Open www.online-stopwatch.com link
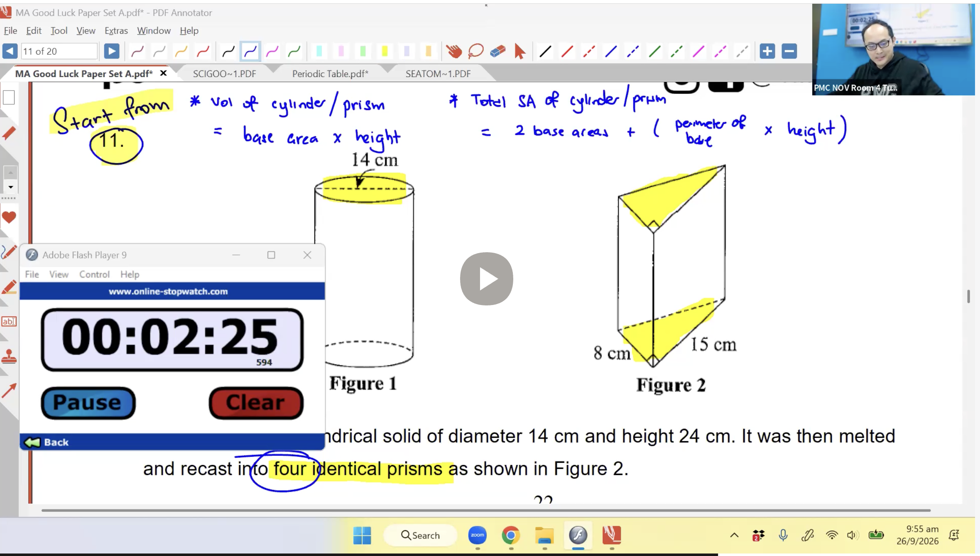980x556 pixels. [x=168, y=291]
